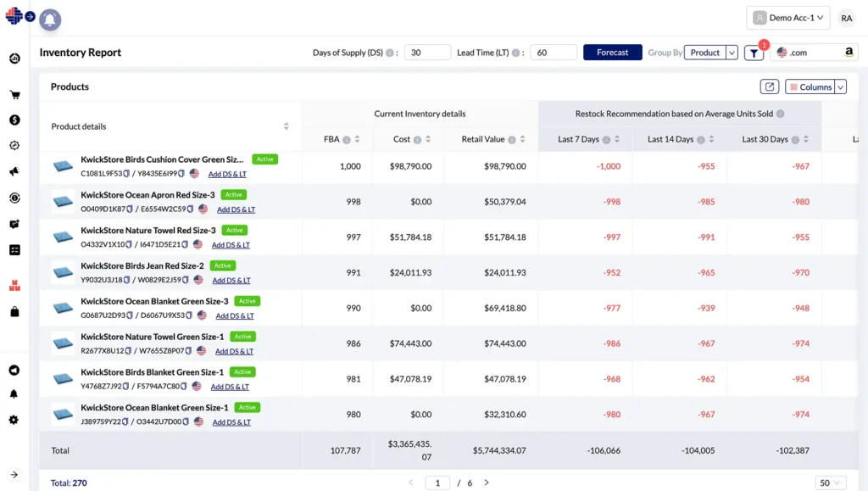Image resolution: width=868 pixels, height=491 pixels.
Task: Sort the Retail Value column
Action: (x=522, y=139)
